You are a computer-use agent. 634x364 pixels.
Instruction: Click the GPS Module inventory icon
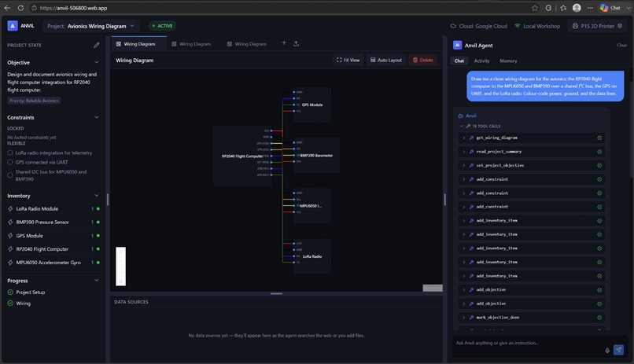point(10,236)
